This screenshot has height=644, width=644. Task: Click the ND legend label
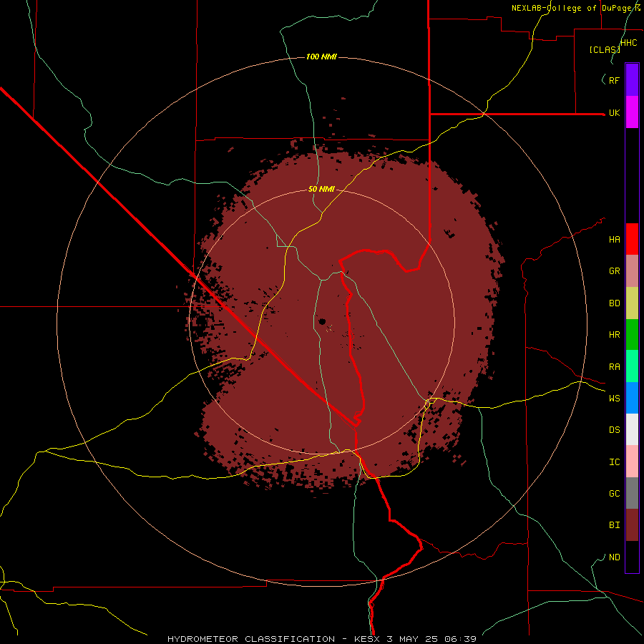click(614, 557)
